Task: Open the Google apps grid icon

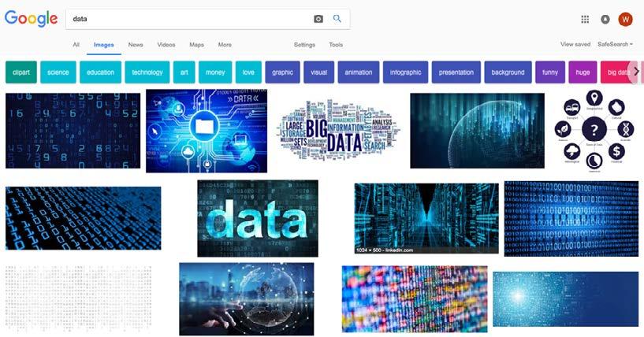Action: pyautogui.click(x=585, y=20)
